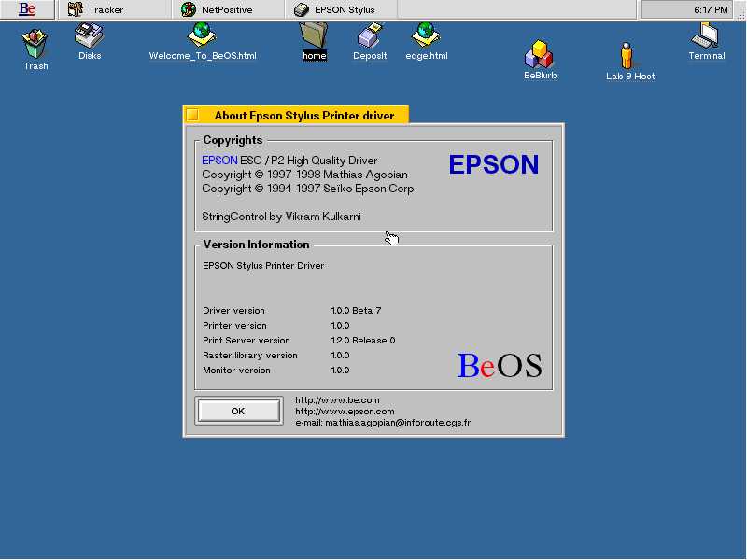Image resolution: width=747 pixels, height=560 pixels.
Task: Switch to EPSON Stylus in the Deskbar
Action: click(341, 9)
